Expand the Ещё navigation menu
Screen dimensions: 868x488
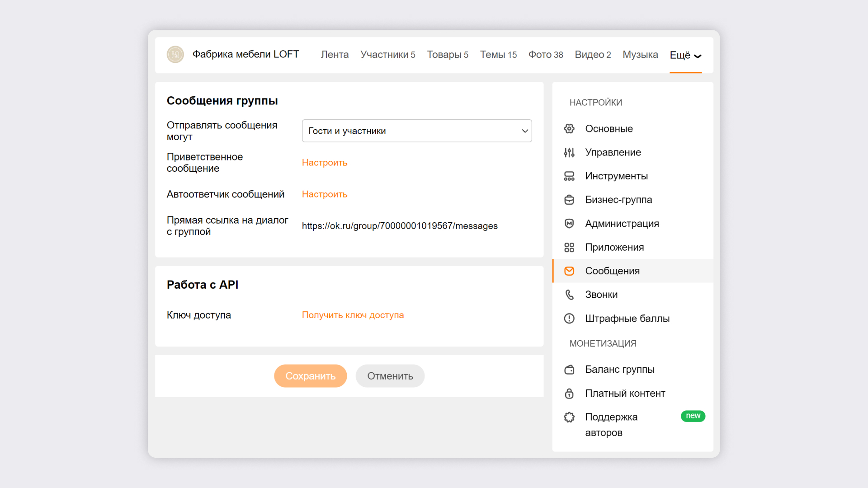(x=684, y=54)
